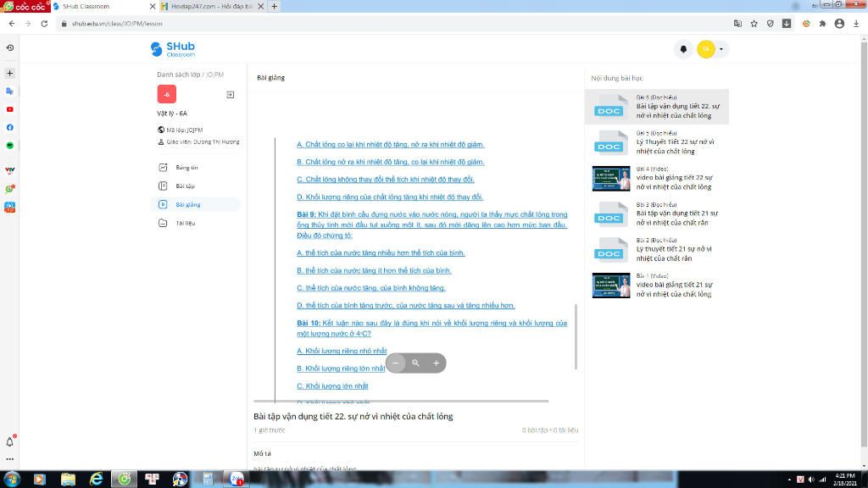
Task: Zoom in the document with plus button
Action: point(437,363)
